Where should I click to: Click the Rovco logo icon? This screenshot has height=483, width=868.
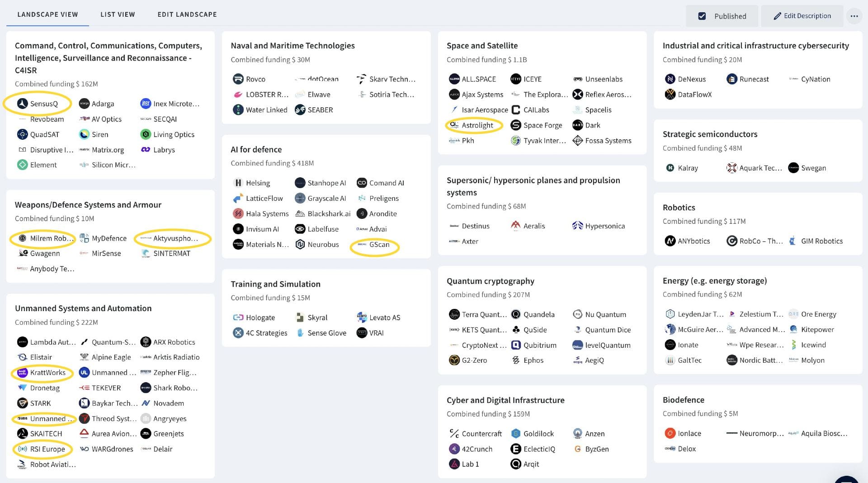(238, 79)
